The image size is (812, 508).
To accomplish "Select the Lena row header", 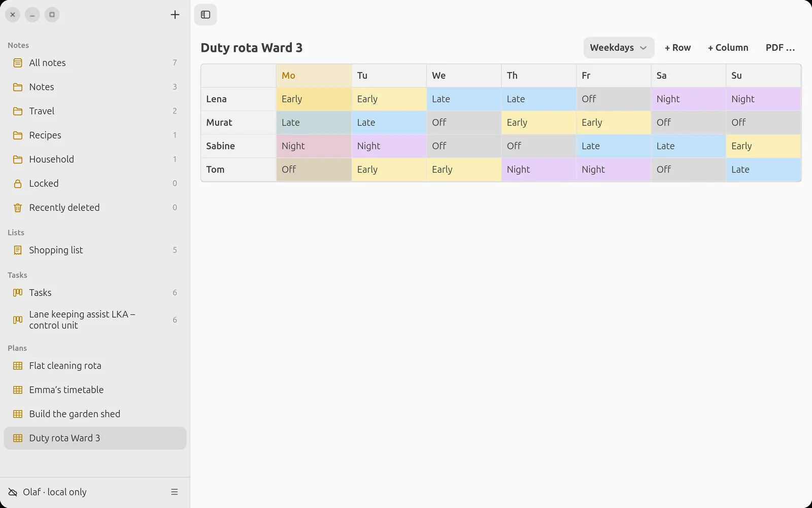I will (239, 99).
